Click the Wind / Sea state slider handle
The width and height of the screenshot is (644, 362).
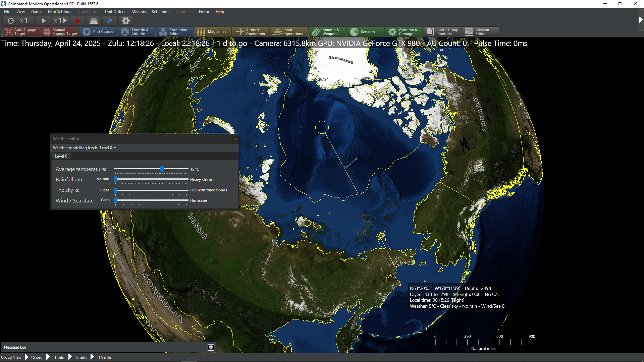coord(115,200)
